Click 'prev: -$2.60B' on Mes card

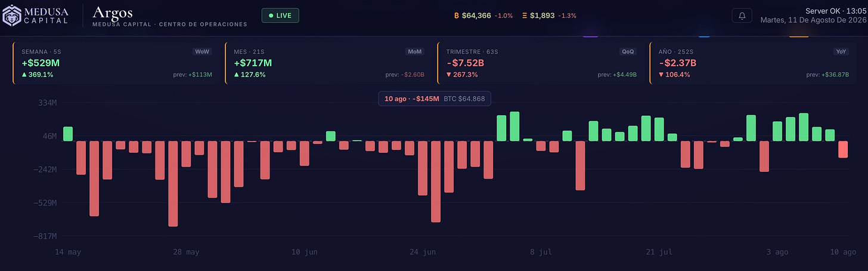coord(405,75)
